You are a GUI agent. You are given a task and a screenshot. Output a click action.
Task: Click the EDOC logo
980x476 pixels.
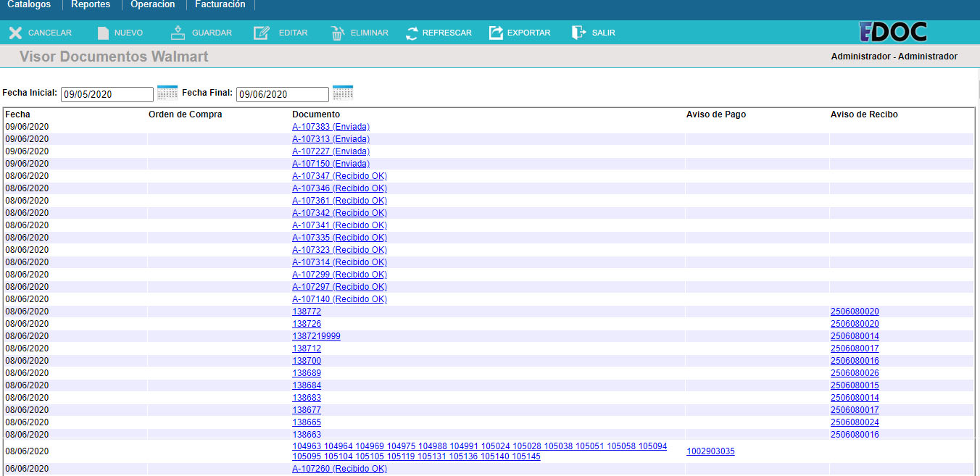[893, 32]
